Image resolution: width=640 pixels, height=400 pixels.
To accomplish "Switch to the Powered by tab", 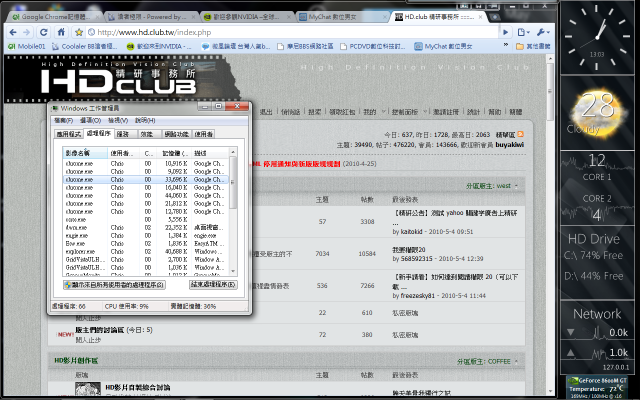I will (150, 17).
